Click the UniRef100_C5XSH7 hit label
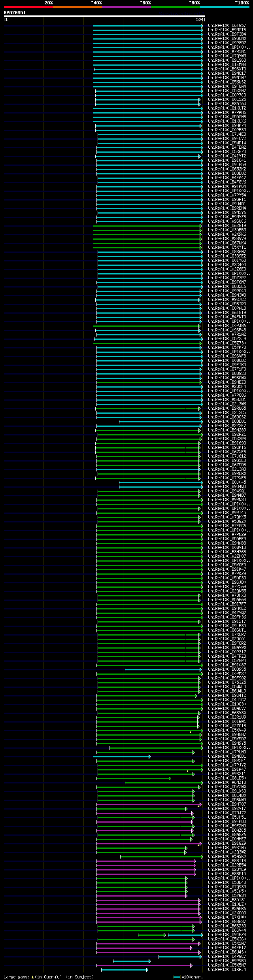Image resolution: width=253 pixels, height=980 pixels. coord(227,91)
